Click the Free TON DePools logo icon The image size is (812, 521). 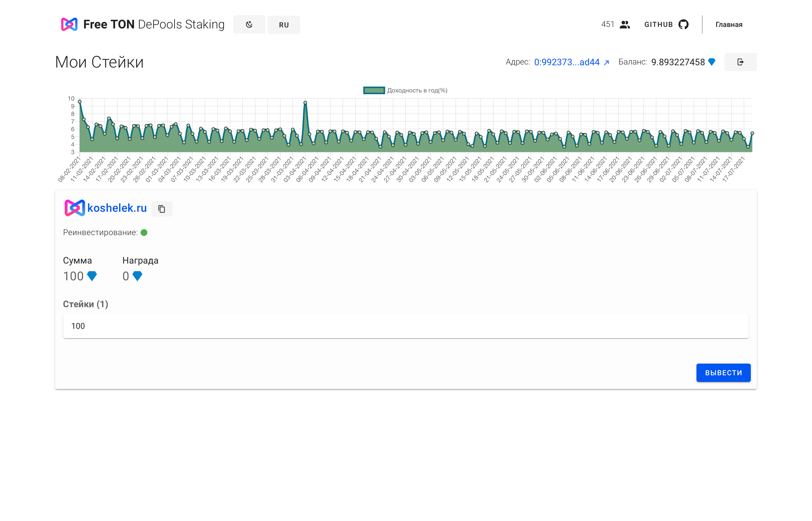coord(69,24)
